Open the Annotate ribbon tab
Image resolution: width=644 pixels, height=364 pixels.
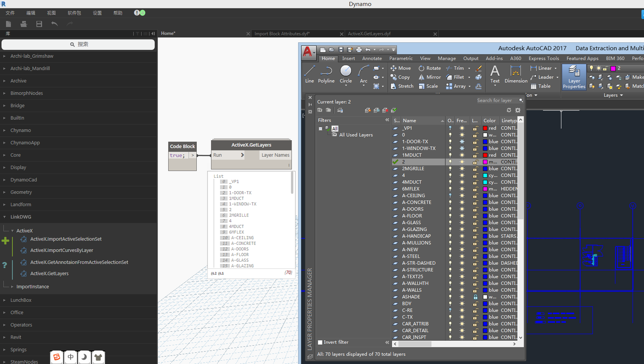pyautogui.click(x=372, y=59)
